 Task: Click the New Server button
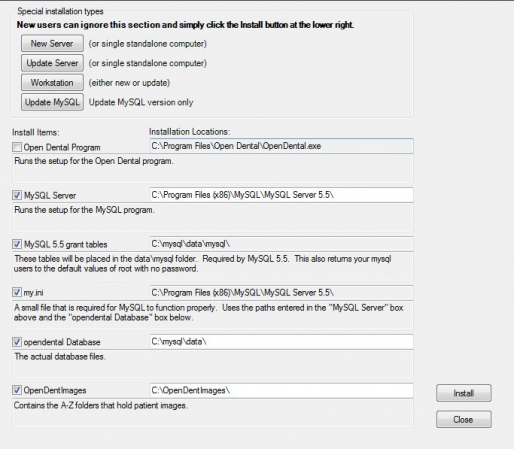(52, 43)
